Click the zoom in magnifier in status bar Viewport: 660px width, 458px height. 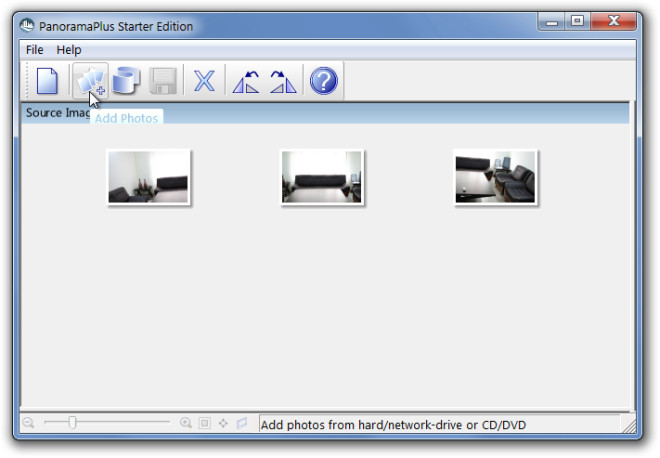pos(186,423)
